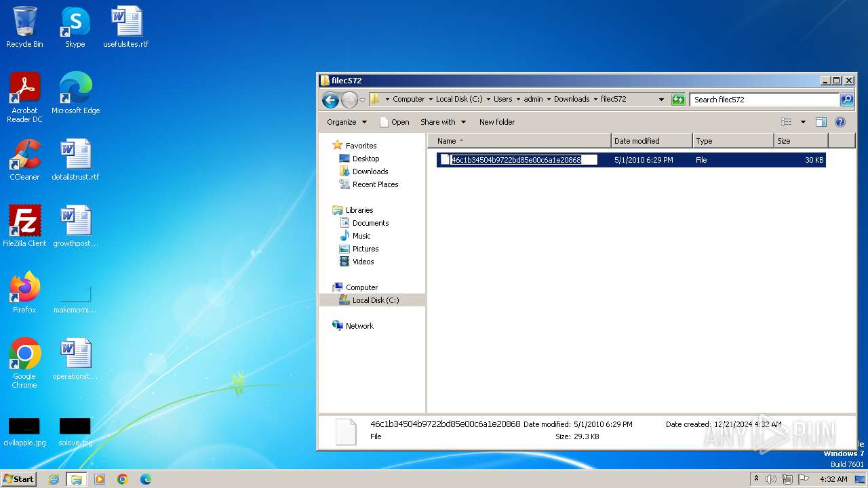Open Recent Places in navigation pane

click(375, 184)
